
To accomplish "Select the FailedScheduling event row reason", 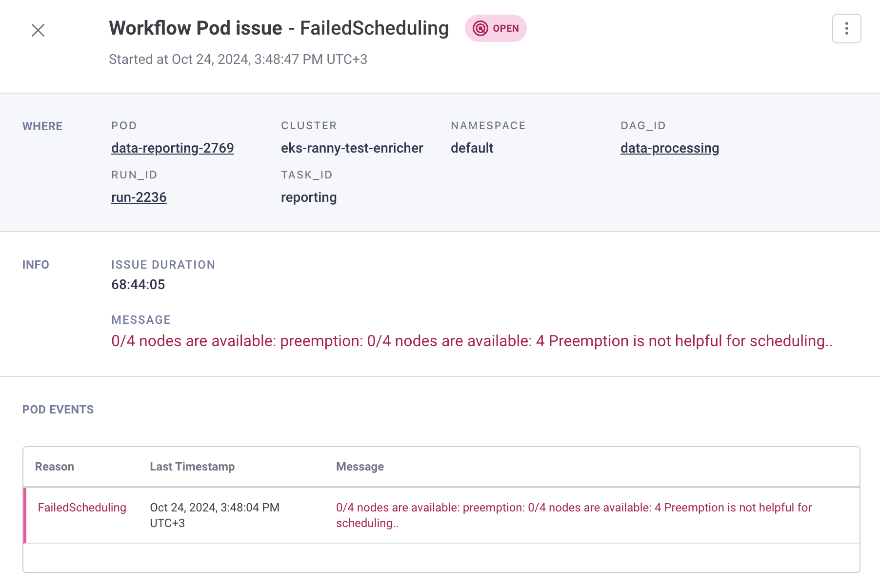I will (x=82, y=508).
